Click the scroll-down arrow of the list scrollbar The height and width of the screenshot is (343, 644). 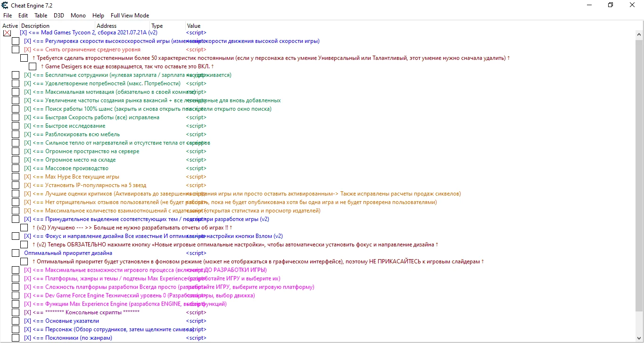(639, 338)
